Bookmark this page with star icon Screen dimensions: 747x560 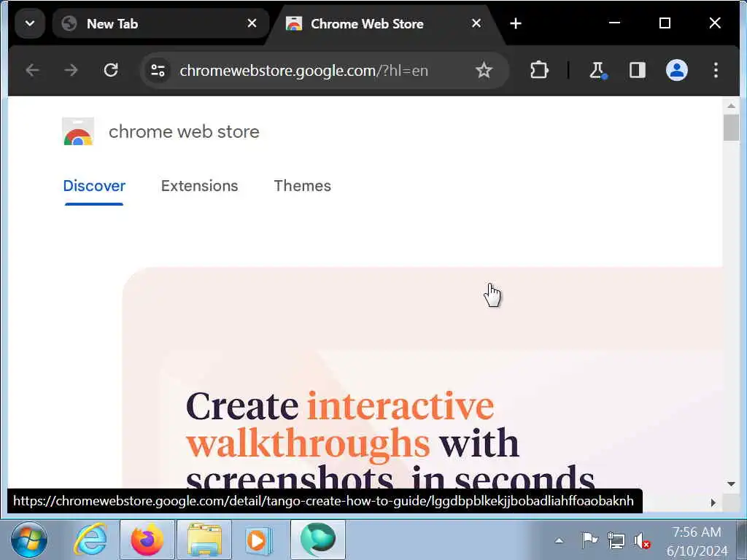click(x=484, y=71)
